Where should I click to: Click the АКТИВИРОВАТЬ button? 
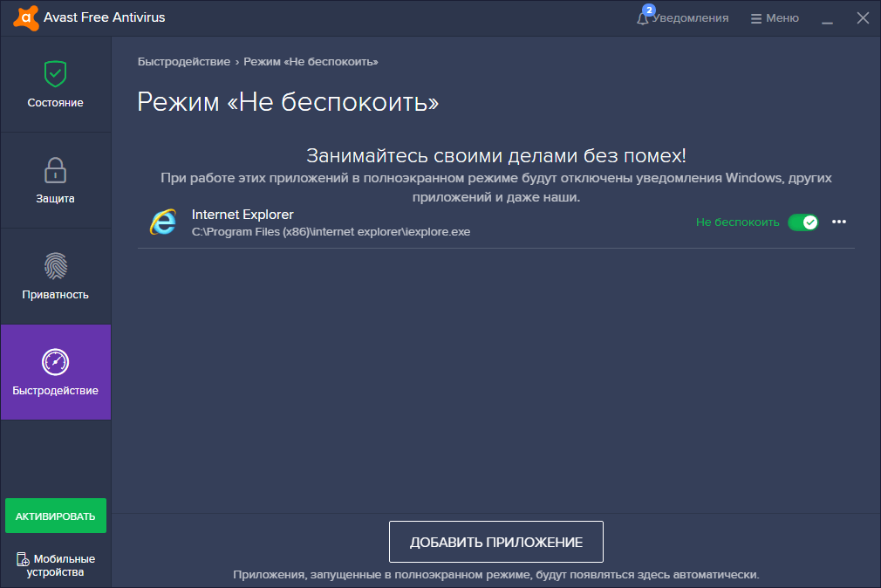pos(55,516)
